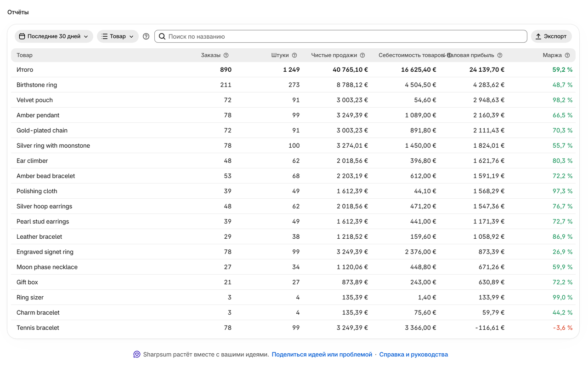Select the Tennis bracelet row
The image size is (588, 368).
(293, 328)
